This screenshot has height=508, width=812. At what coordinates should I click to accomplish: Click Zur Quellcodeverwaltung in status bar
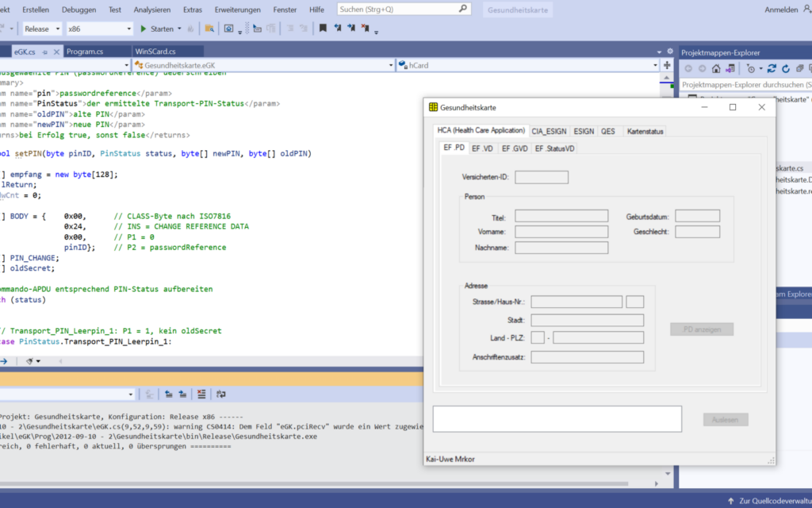pos(771,501)
